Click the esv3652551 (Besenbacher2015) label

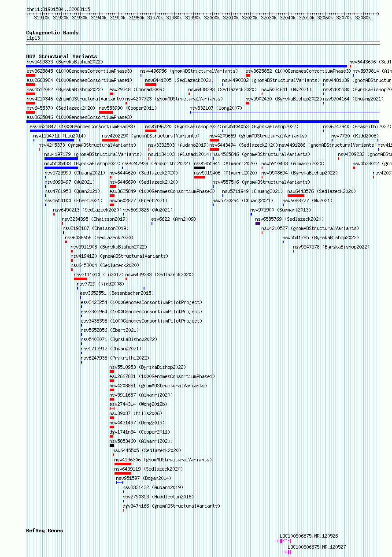tap(117, 293)
